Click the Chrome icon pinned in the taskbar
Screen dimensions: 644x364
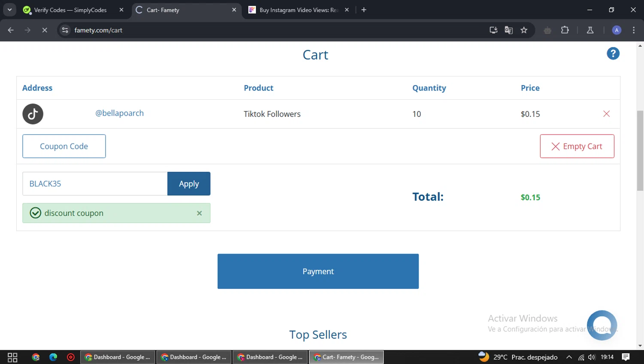click(36, 357)
